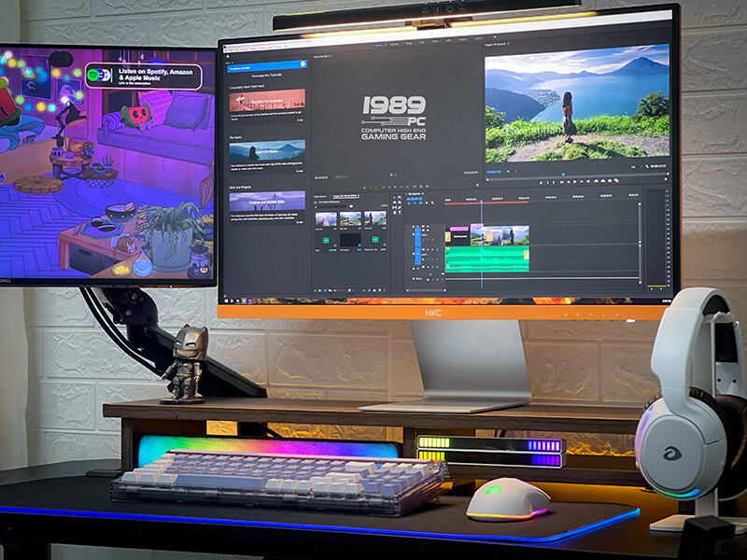
Task: Step forward one frame in Program Monitor
Action: pyautogui.click(x=581, y=181)
